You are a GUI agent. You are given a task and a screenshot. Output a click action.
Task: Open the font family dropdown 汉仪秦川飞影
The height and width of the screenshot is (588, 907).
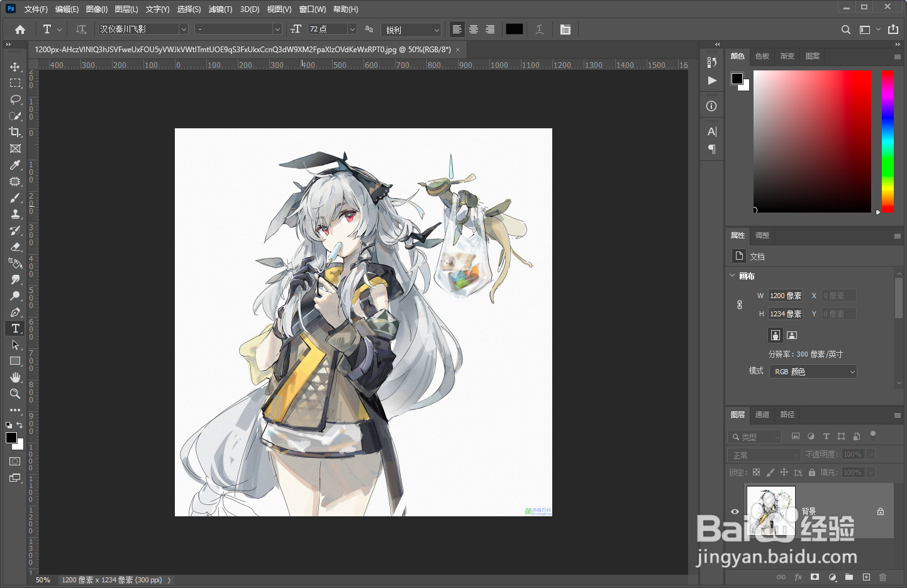tap(143, 29)
